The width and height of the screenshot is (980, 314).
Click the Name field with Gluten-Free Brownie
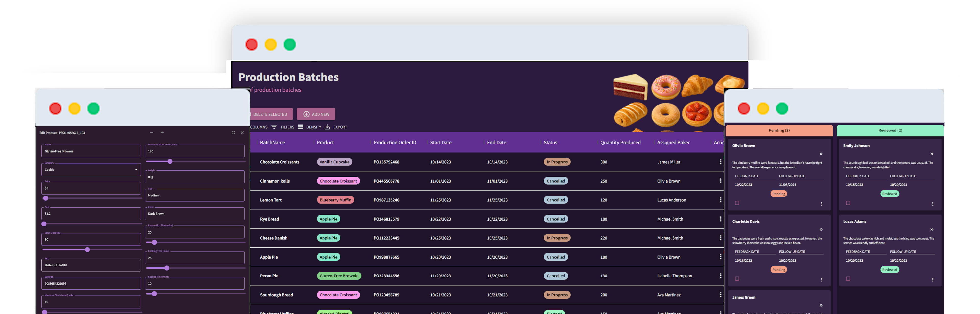(x=91, y=151)
